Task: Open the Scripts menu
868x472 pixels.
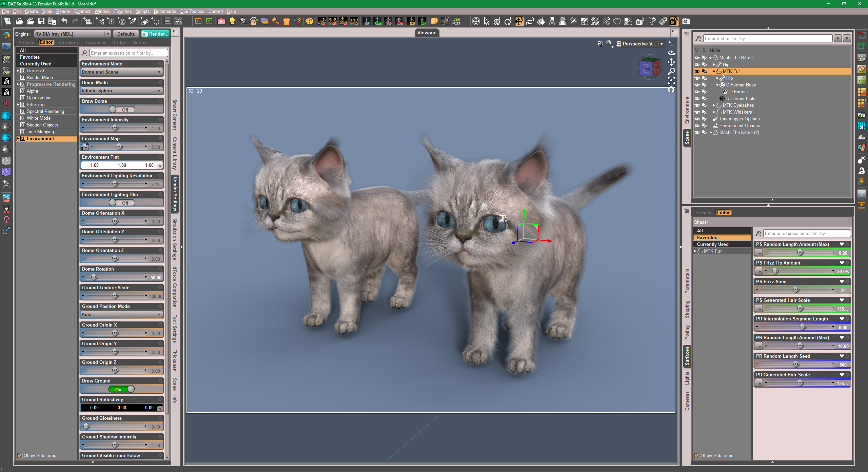Action: point(142,11)
